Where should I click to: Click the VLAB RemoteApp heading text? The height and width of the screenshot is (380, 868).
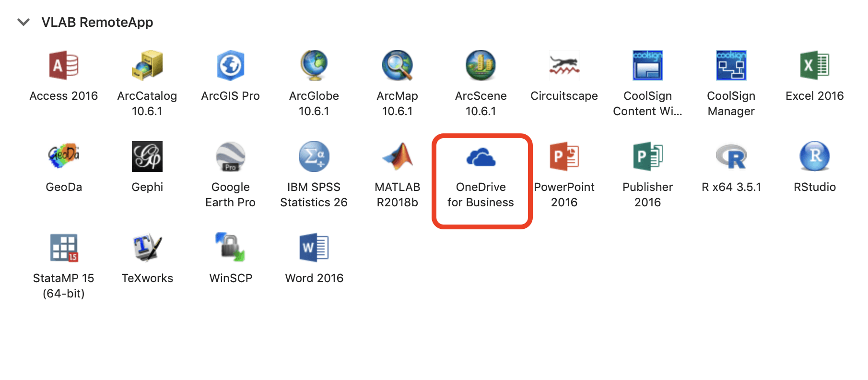tap(97, 22)
